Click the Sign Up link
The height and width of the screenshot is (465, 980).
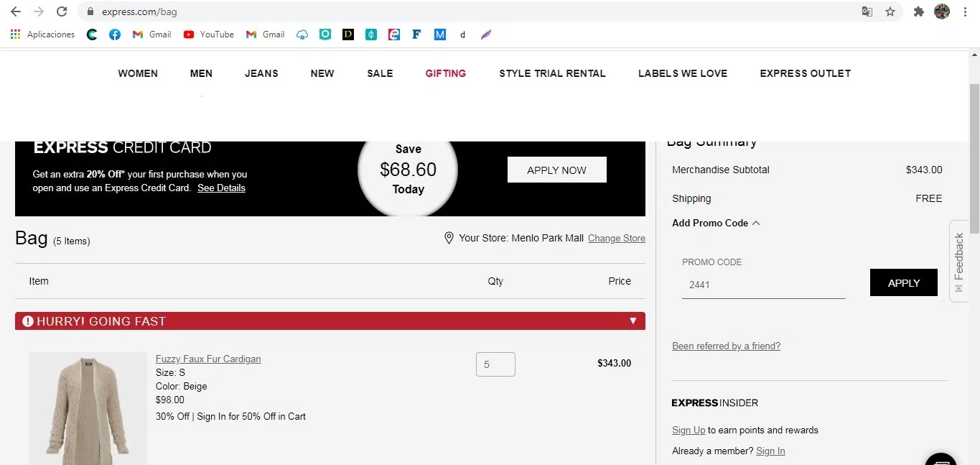689,430
